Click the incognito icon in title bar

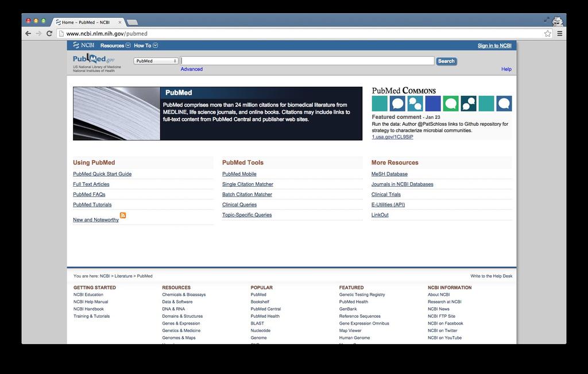pos(558,20)
